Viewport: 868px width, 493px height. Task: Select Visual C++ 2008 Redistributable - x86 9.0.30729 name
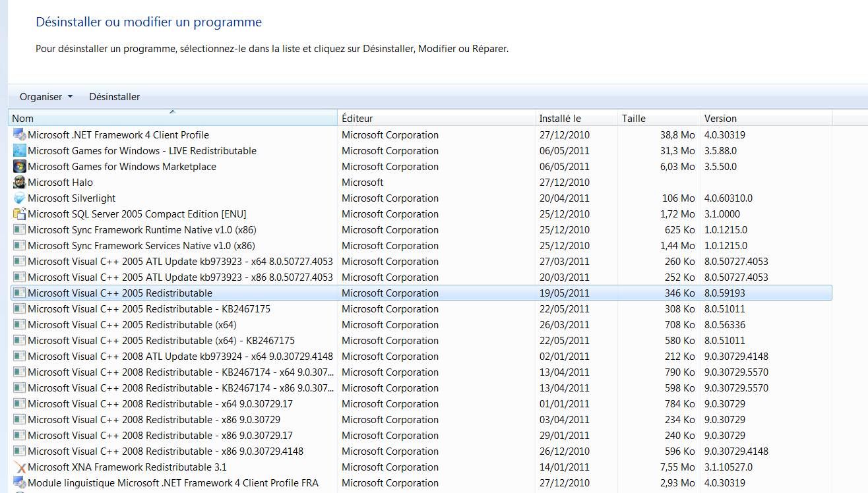[x=154, y=419]
